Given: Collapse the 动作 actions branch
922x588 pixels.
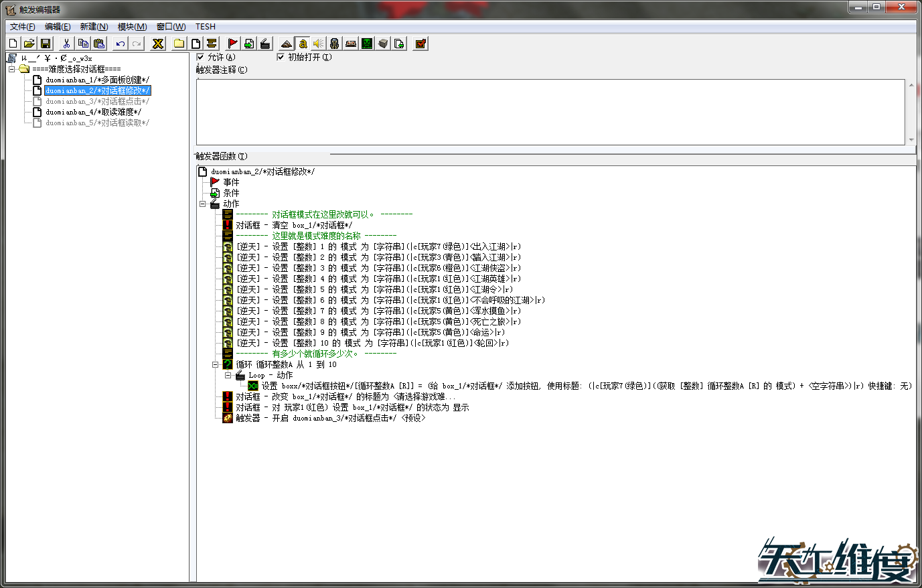Looking at the screenshot, I should tap(203, 204).
